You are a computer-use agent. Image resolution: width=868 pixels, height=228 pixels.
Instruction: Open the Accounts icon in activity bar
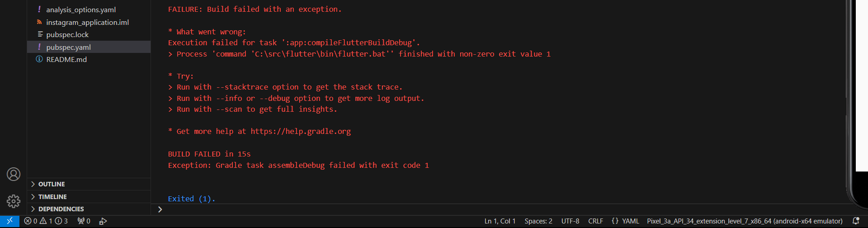[14, 174]
